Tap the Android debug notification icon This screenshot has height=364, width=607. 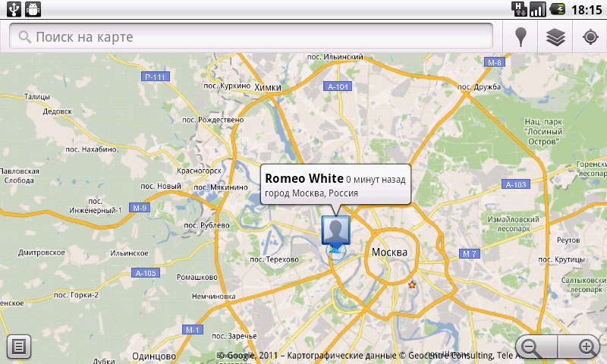[x=33, y=9]
